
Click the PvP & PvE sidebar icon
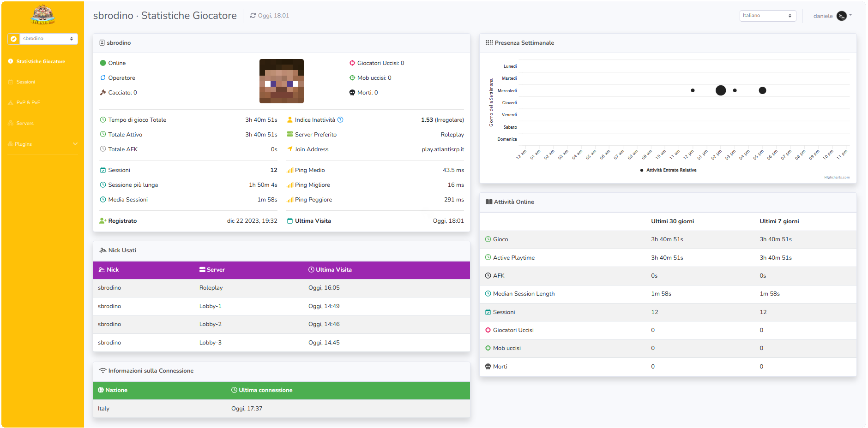pos(11,103)
